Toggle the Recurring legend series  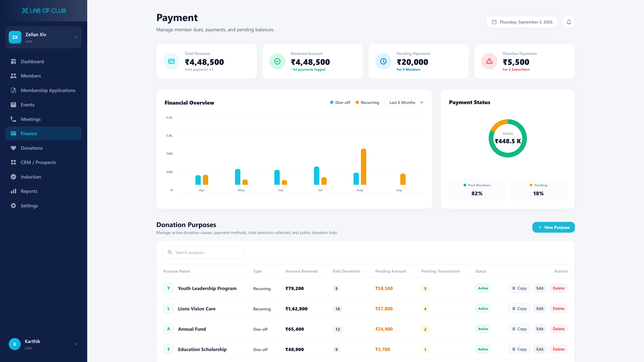[x=367, y=102]
